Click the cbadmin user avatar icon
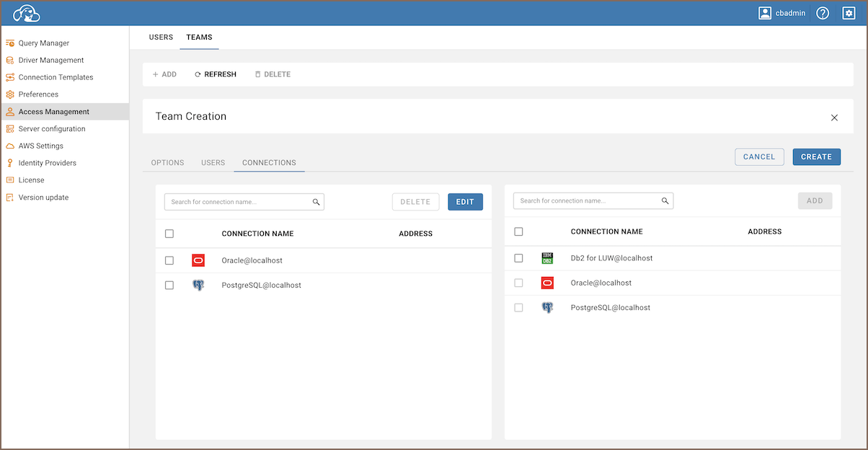The image size is (868, 450). coord(765,13)
